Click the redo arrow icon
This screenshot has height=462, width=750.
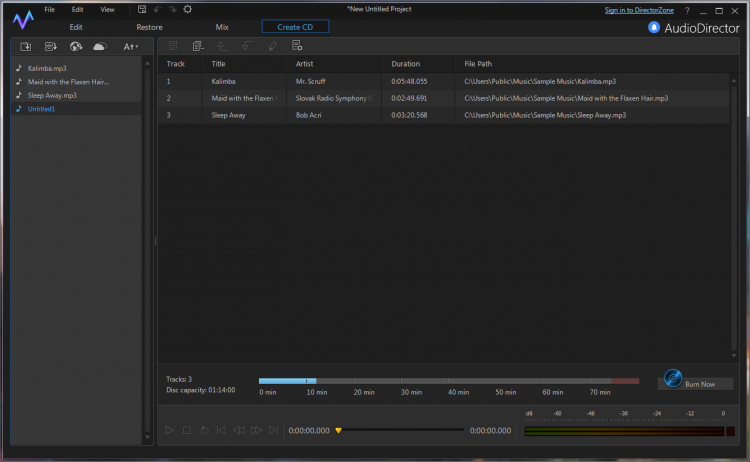[172, 9]
